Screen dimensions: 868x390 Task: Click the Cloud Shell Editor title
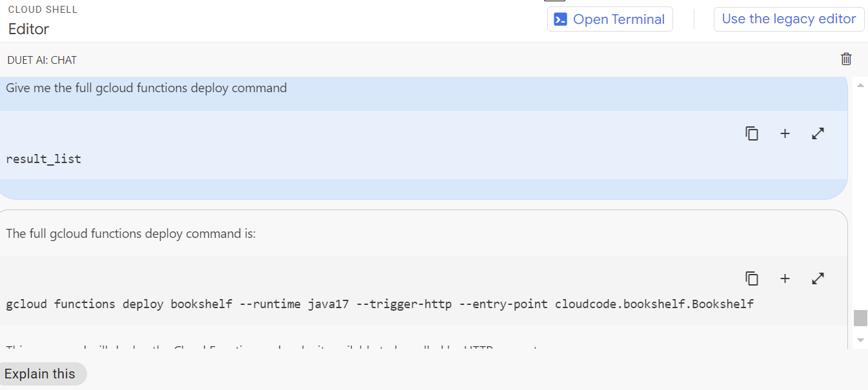[x=28, y=29]
